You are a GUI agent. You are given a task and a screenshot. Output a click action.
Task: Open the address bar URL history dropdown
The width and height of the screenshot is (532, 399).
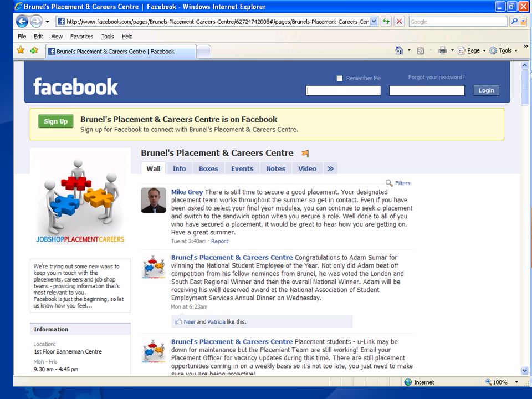pyautogui.click(x=374, y=22)
